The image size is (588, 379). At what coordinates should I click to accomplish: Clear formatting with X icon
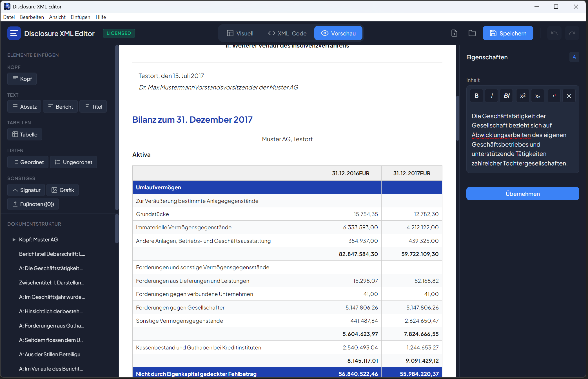[x=569, y=96]
